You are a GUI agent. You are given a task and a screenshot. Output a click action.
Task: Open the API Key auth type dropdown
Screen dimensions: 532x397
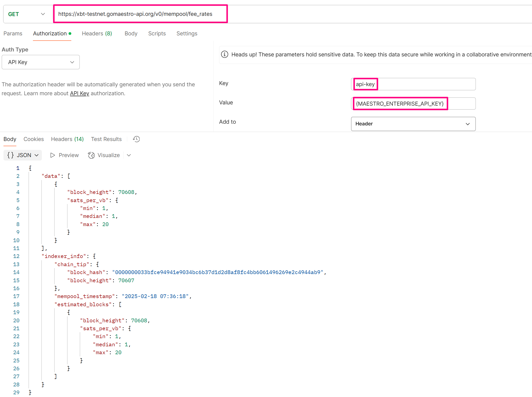41,62
